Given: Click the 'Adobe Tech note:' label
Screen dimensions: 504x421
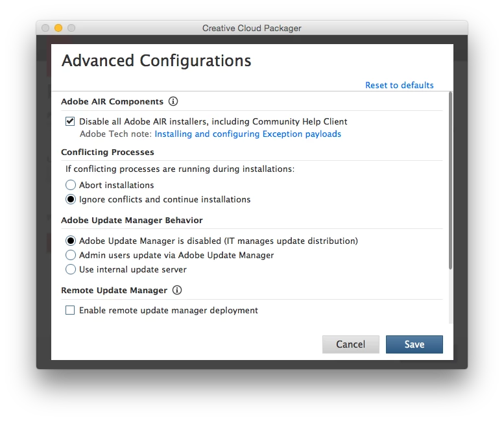Looking at the screenshot, I should [x=115, y=134].
